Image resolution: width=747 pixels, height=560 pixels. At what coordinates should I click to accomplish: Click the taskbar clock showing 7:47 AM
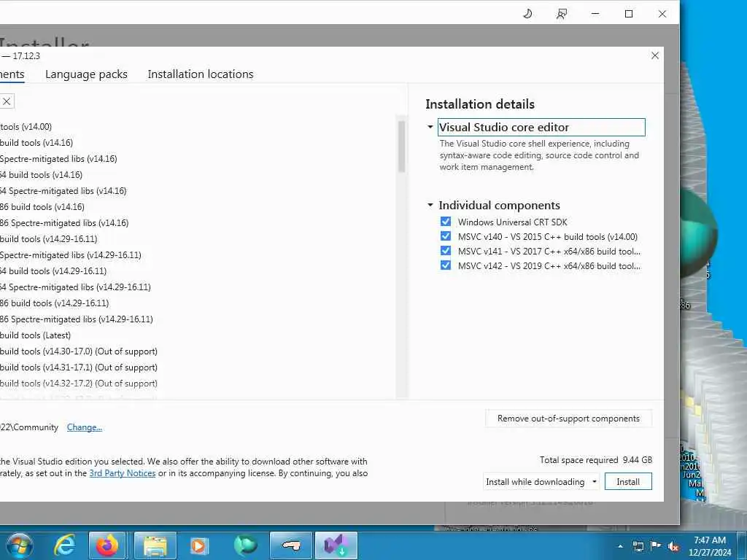[709, 546]
